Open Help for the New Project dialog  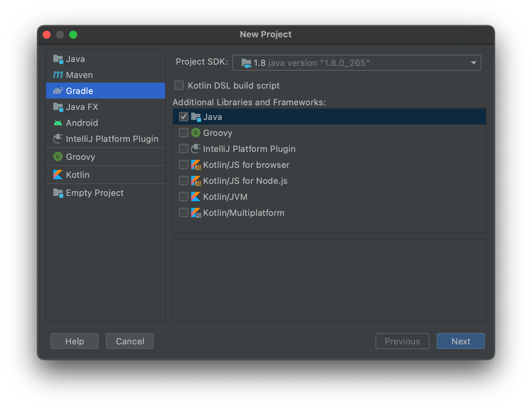(x=75, y=341)
